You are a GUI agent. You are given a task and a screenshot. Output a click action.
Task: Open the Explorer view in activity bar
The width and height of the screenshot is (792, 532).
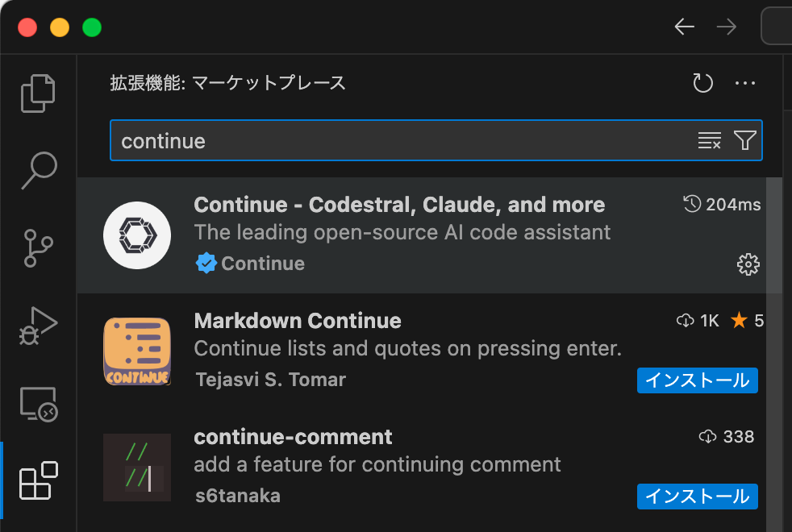(38, 93)
